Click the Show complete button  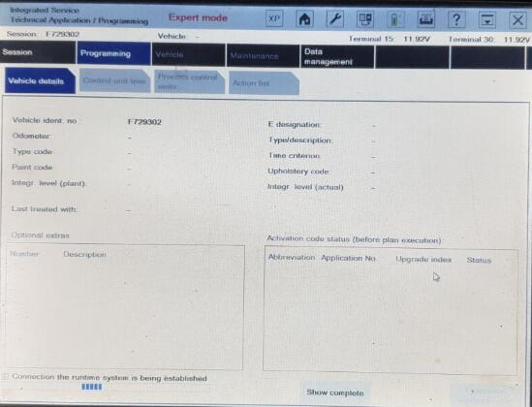pos(335,392)
